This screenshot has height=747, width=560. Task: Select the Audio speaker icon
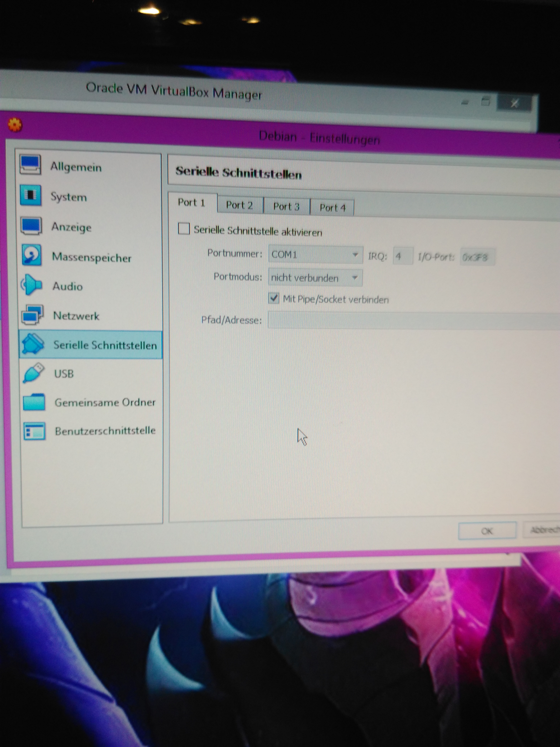(32, 285)
